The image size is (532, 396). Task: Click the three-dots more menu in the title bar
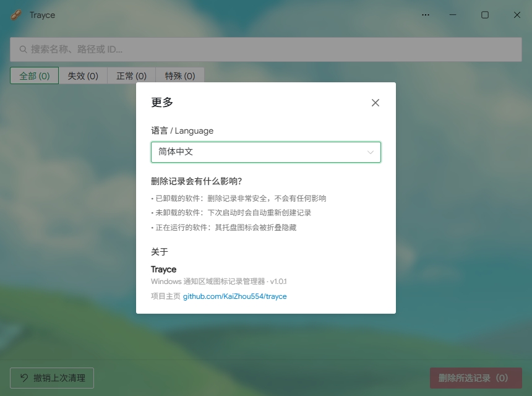click(426, 15)
